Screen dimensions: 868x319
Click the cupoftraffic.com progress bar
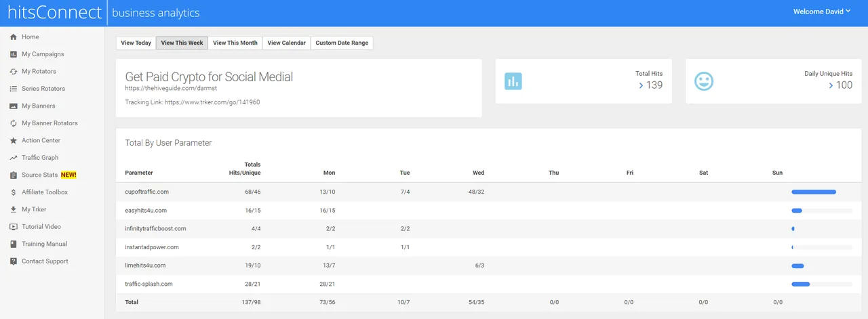coord(814,192)
